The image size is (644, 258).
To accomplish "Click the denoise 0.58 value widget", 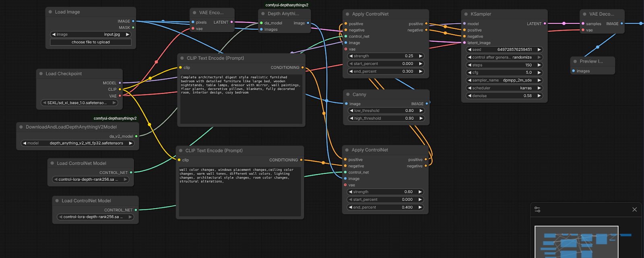I will (x=504, y=96).
